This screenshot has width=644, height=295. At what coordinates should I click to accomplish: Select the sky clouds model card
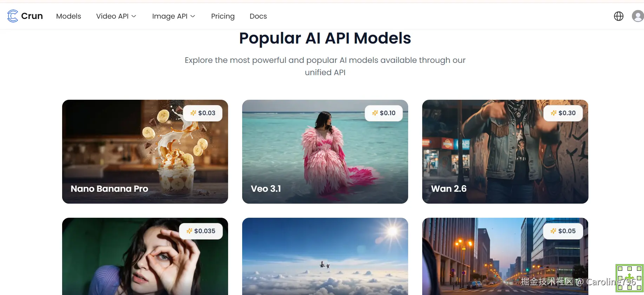click(x=325, y=256)
